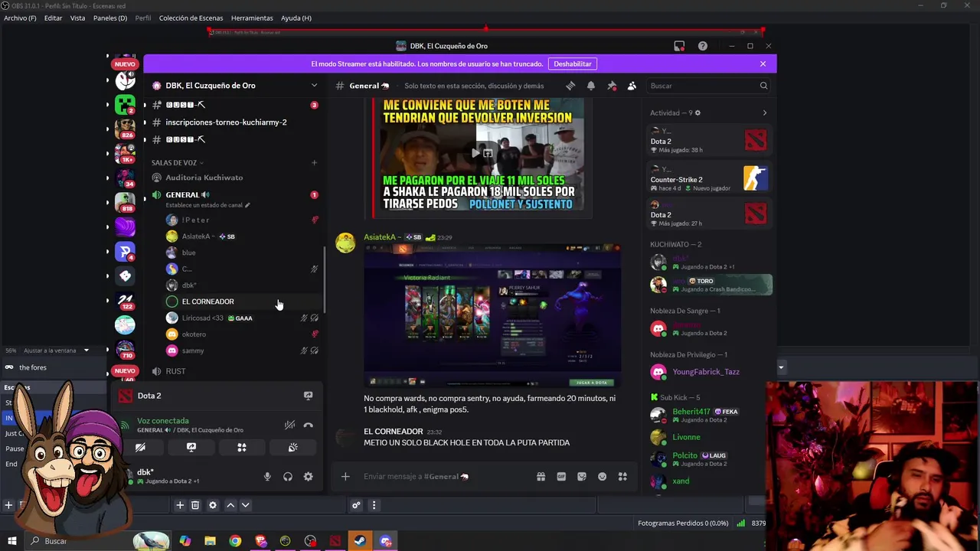Dismiss the Streamer mode banner

[763, 64]
